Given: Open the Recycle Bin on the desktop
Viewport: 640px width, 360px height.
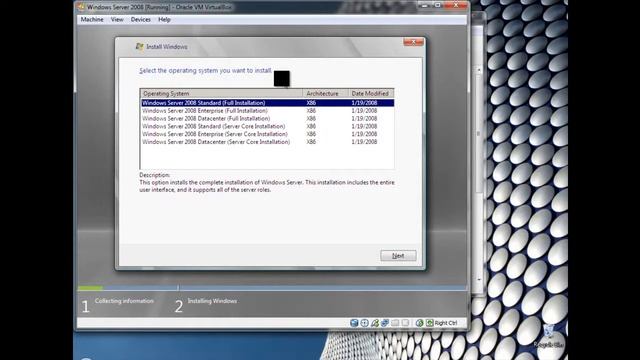Looking at the screenshot, I should 549,337.
